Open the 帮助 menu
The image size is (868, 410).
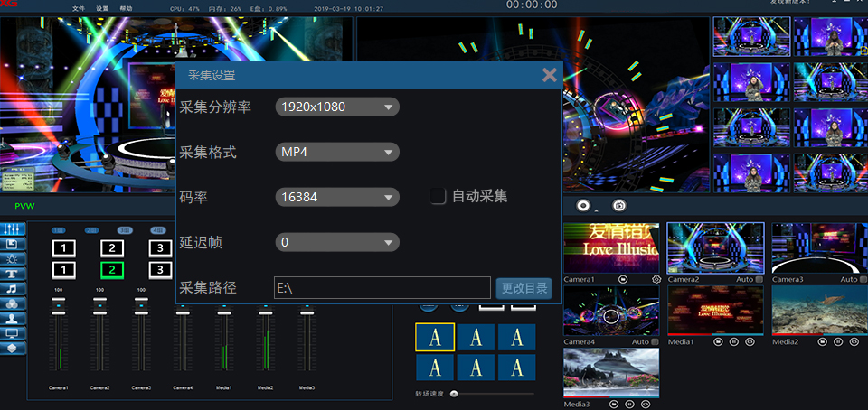[x=126, y=8]
